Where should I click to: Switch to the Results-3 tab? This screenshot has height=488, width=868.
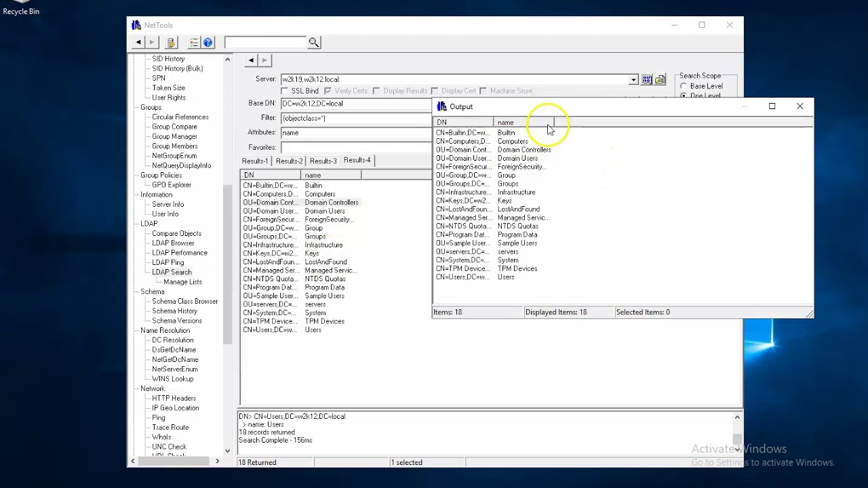click(x=323, y=161)
